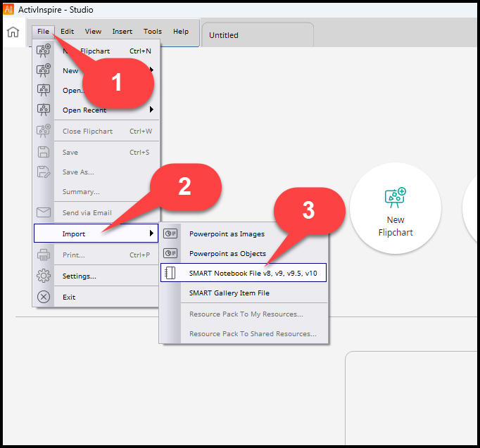The width and height of the screenshot is (480, 448).
Task: Select the Import menu entry
Action: click(x=96, y=233)
